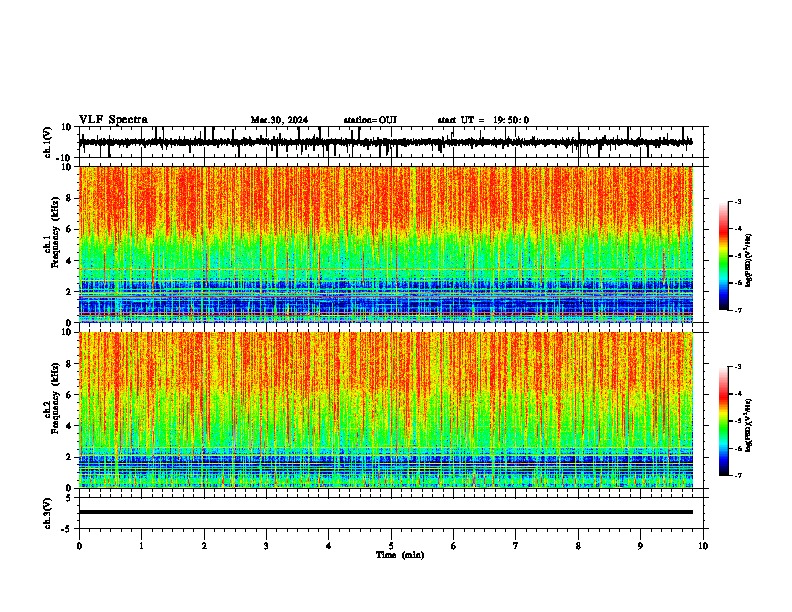
Task: Click the "-5" tick on ch.3 voltage axis
Action: 67,529
